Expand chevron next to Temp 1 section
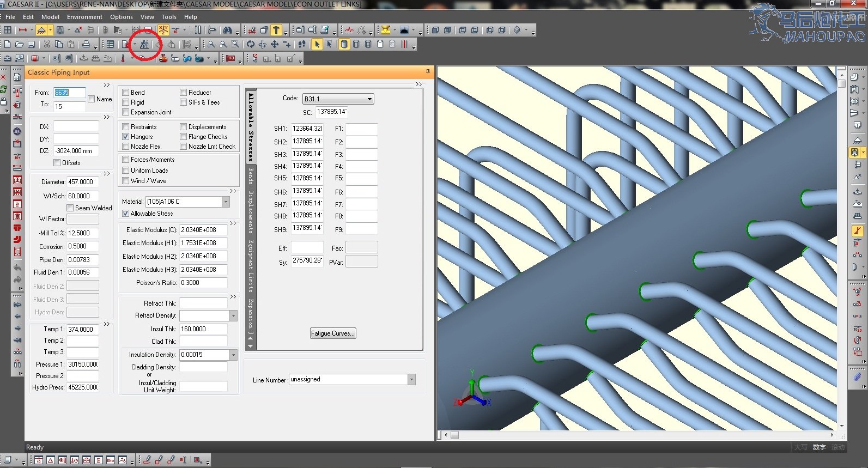 click(107, 324)
